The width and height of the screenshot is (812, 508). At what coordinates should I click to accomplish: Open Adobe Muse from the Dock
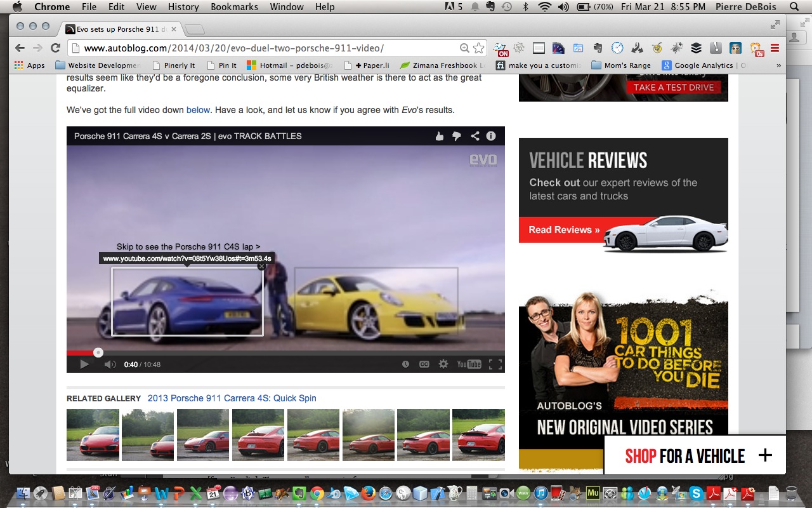click(x=594, y=493)
